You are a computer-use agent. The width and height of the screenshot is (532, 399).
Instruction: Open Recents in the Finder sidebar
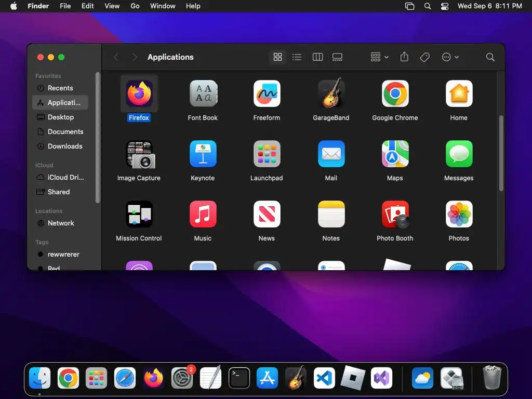pos(60,88)
